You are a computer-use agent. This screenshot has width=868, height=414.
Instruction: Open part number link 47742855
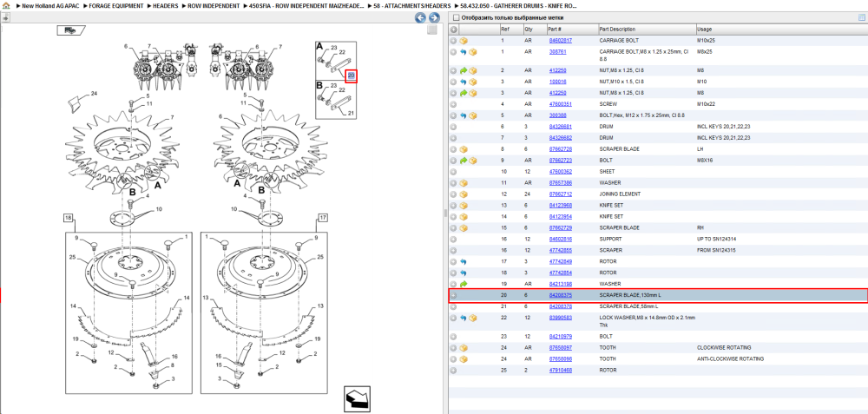561,251
